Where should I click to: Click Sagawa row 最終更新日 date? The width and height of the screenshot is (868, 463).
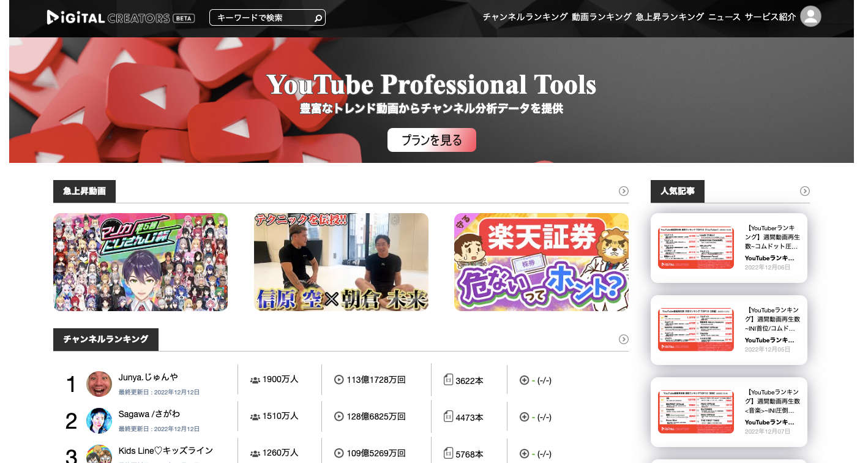(x=159, y=429)
